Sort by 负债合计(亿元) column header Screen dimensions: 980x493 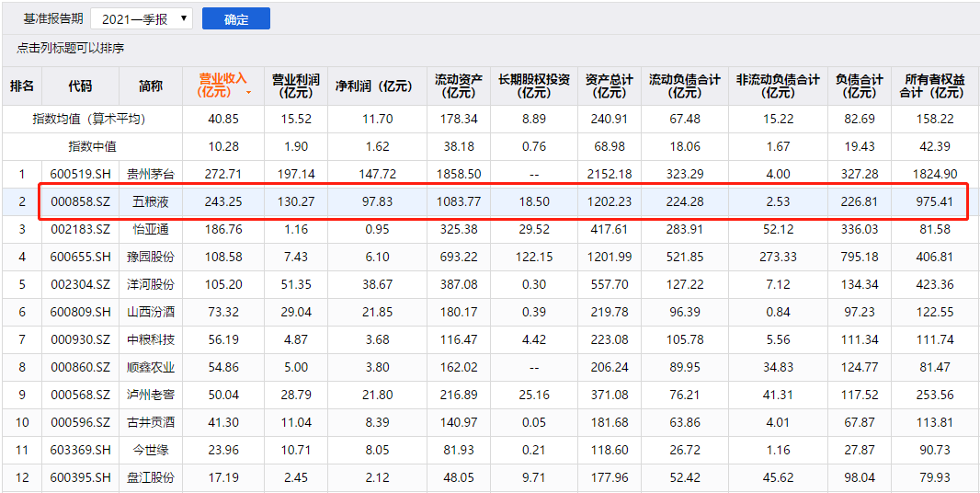860,86
